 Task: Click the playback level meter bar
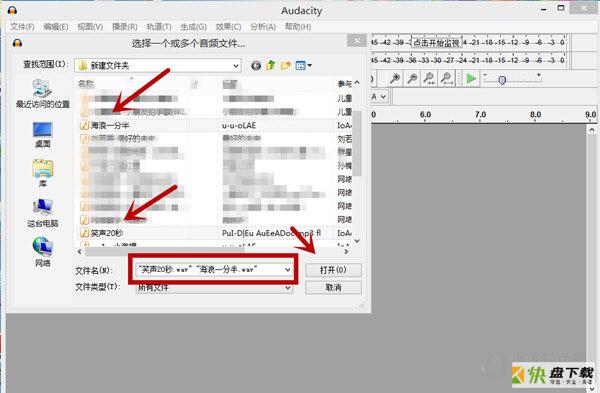point(469,60)
